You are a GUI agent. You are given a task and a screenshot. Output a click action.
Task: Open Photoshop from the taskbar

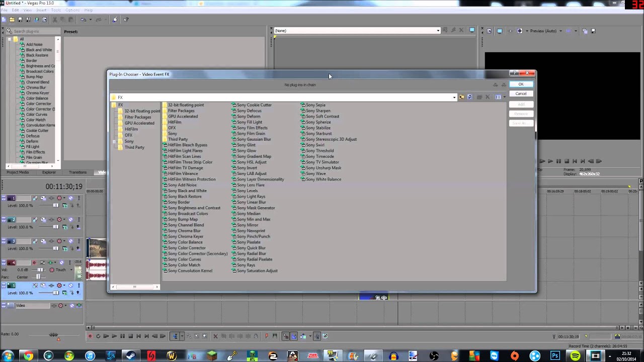click(x=555, y=356)
